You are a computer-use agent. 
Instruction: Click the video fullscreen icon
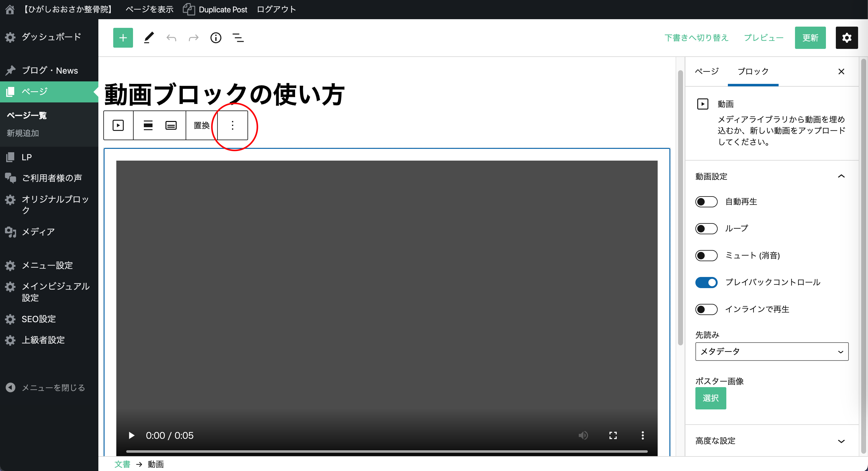click(613, 435)
